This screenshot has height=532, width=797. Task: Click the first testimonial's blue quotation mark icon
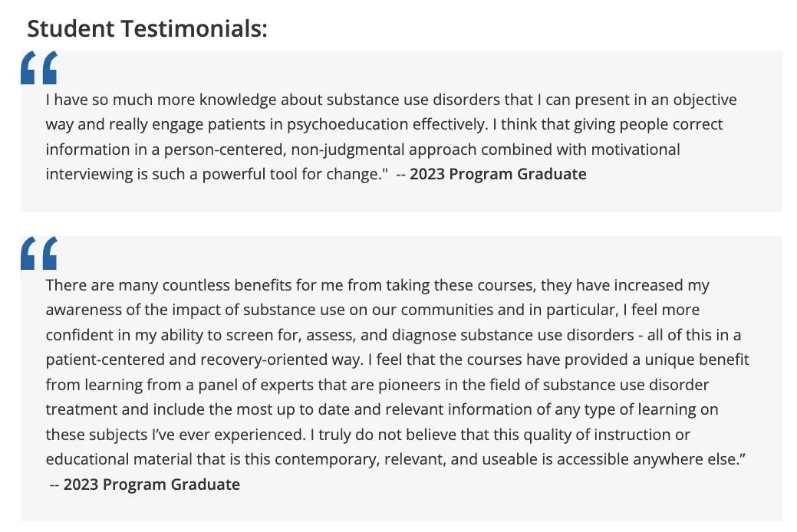point(39,67)
